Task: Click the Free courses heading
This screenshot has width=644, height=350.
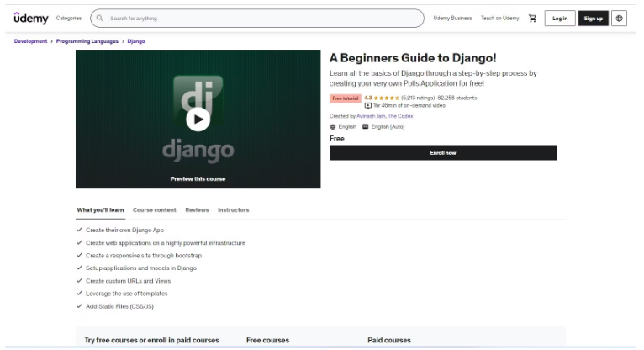Action: (x=268, y=340)
